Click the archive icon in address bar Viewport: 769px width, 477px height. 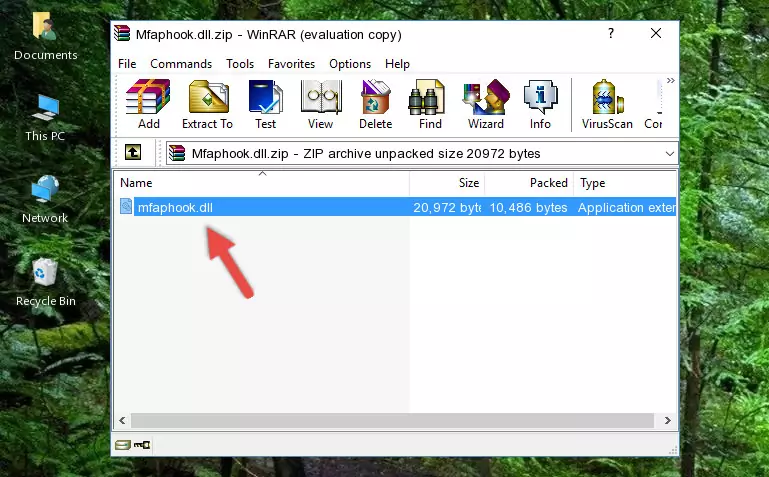point(177,153)
